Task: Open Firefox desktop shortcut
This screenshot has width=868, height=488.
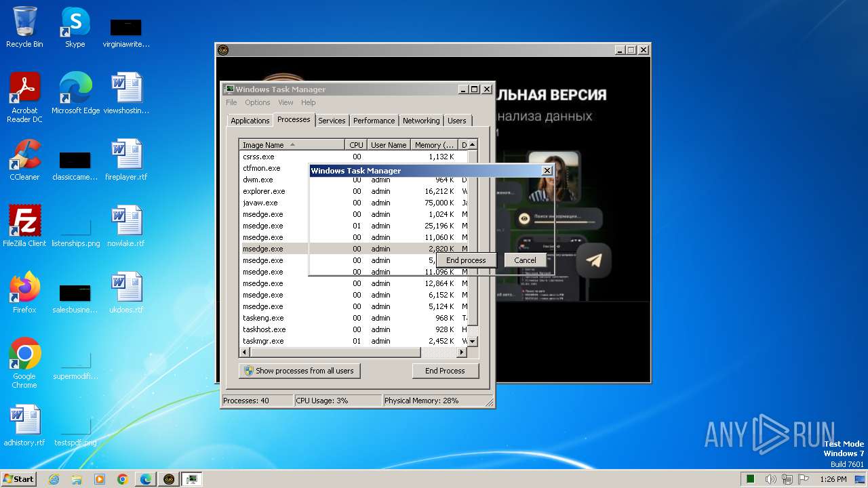Action: (x=24, y=293)
